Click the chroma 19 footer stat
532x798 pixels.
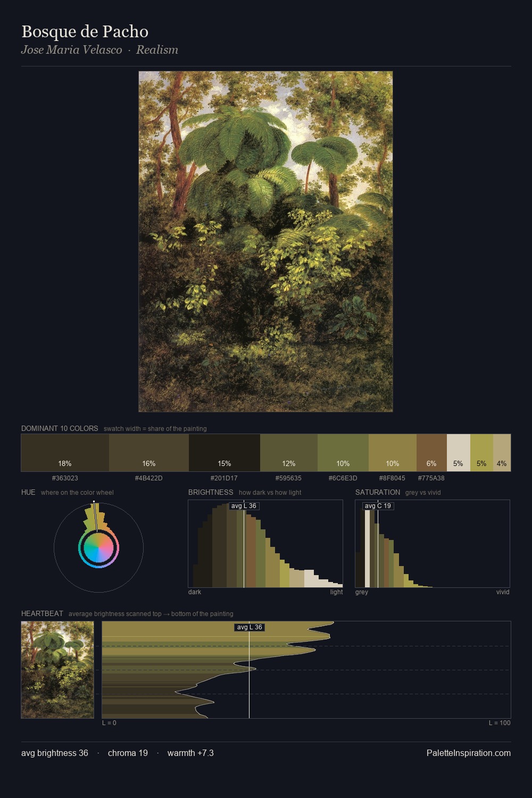click(128, 753)
